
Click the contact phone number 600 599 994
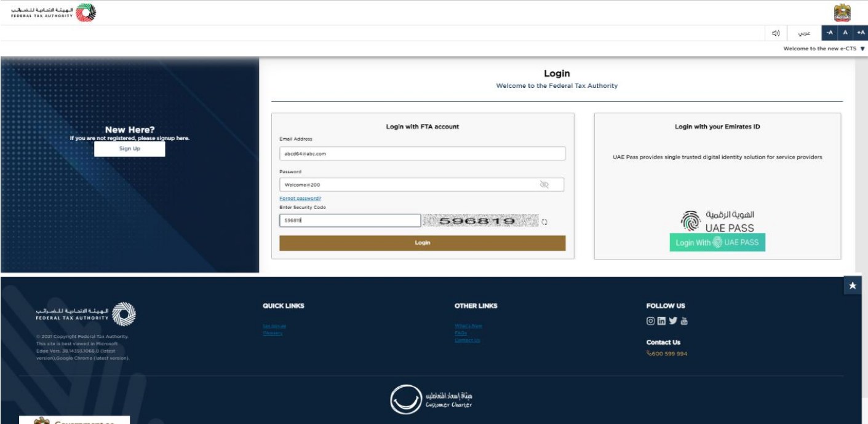(667, 354)
